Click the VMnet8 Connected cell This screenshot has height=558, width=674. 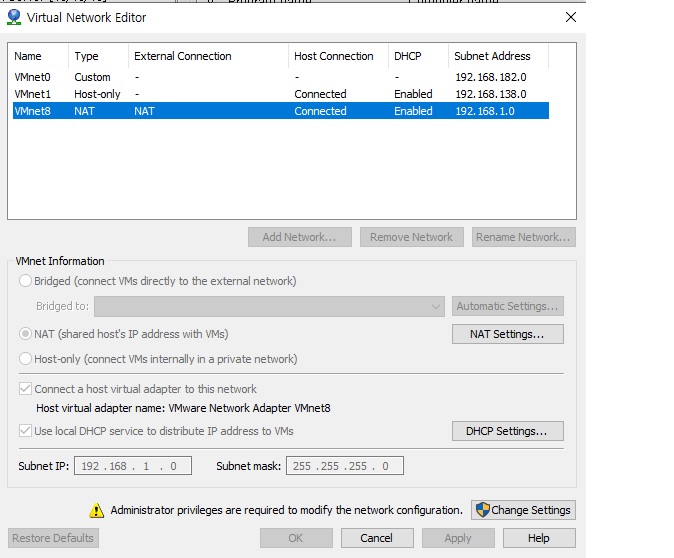[320, 111]
